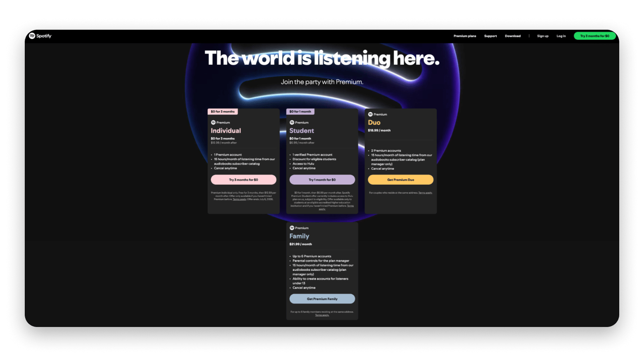Click the Family card's 15 hours/month bullet
The width and height of the screenshot is (644, 360).
[323, 270]
